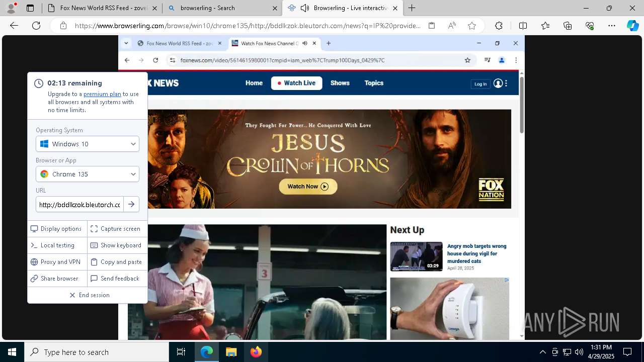Bookmark foxnews page with Chrome star
This screenshot has height=362, width=644.
[x=467, y=60]
